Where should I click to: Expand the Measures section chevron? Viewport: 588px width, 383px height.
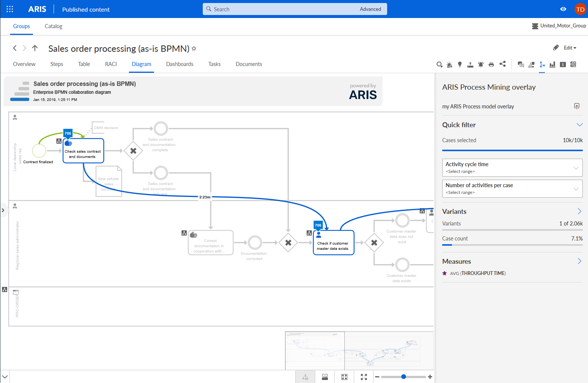579,261
